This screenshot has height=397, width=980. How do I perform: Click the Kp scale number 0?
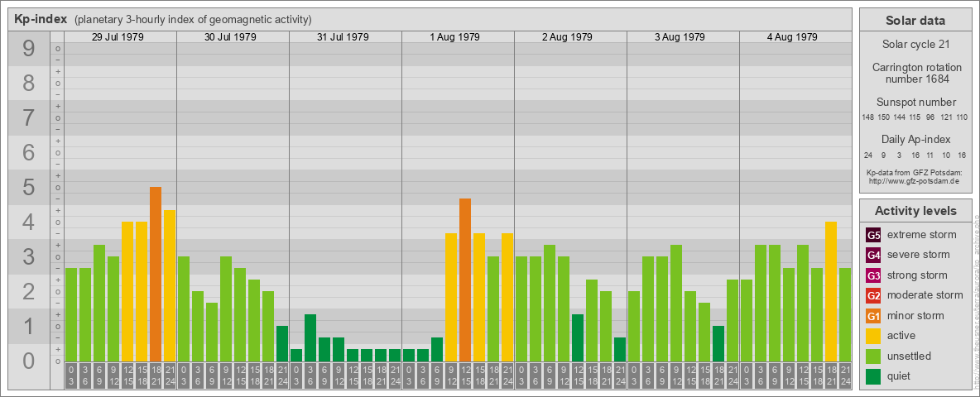tap(29, 361)
